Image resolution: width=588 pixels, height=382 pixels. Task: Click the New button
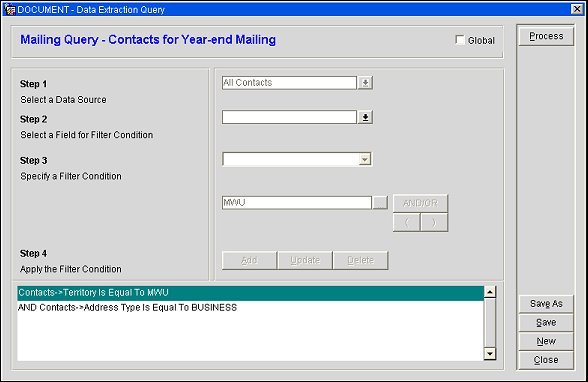pos(546,341)
